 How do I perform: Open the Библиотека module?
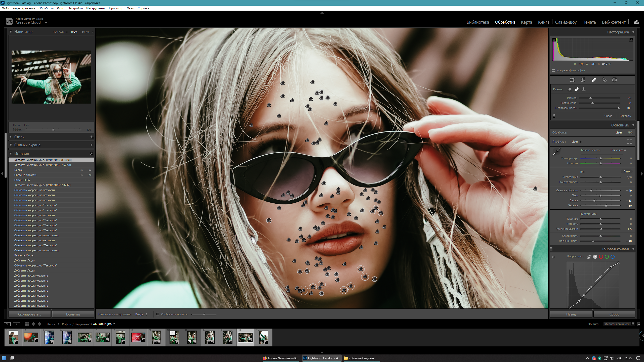(477, 22)
